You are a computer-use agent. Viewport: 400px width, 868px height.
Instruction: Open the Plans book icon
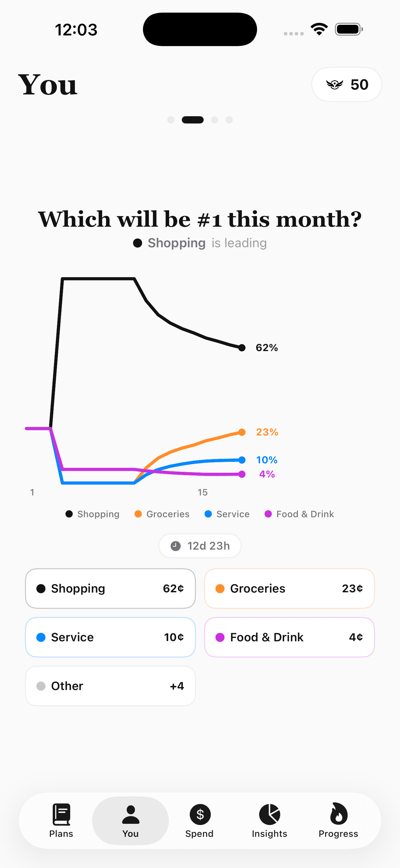coord(61,814)
